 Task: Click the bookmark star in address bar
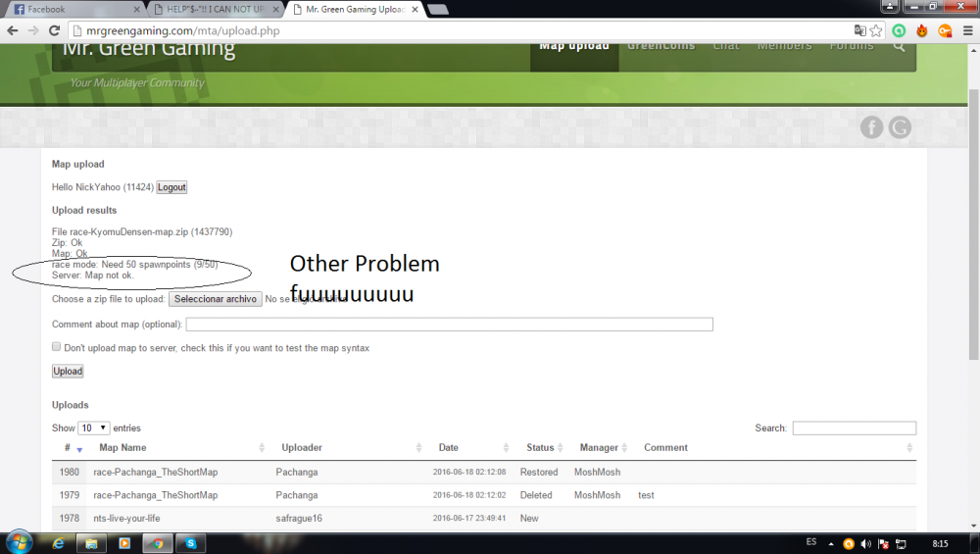pos(876,30)
